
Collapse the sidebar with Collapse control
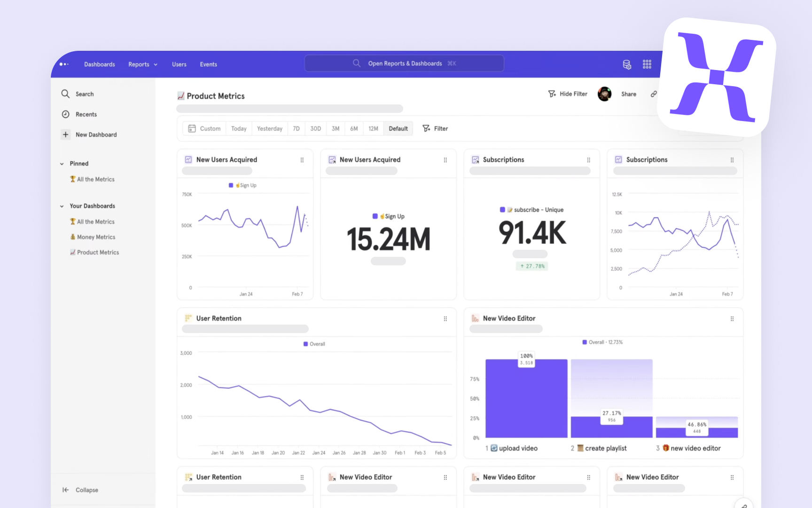[x=81, y=490]
